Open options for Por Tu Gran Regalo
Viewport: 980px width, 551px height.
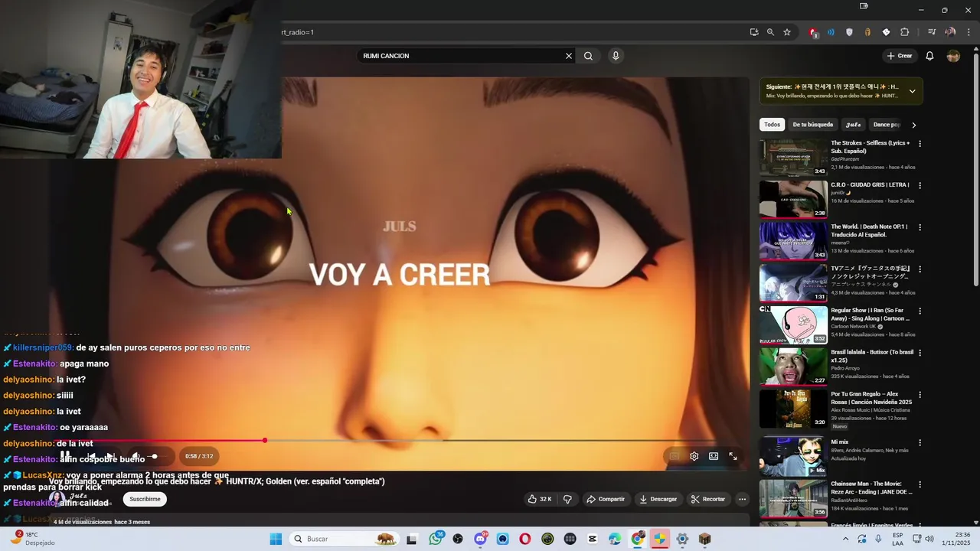click(920, 396)
